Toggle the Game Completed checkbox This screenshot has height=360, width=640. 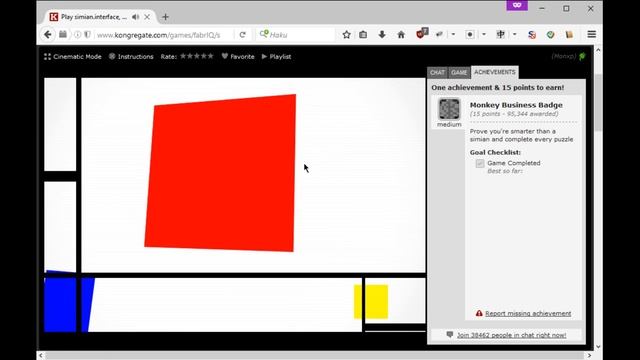pyautogui.click(x=480, y=163)
